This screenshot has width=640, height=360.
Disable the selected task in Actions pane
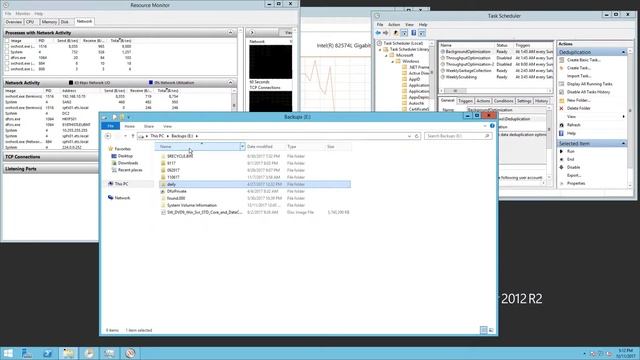pos(573,167)
